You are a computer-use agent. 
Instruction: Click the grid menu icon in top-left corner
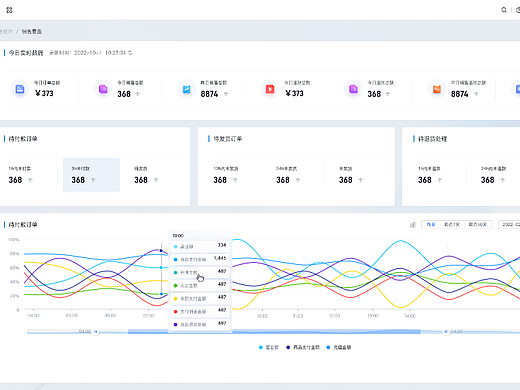point(9,10)
